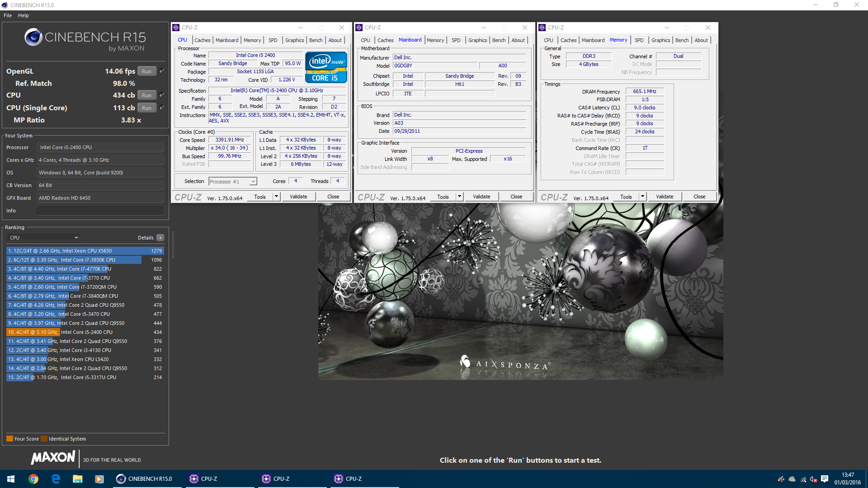Switch to Caches tab in first CPU-Z
The width and height of the screenshot is (868, 488).
click(203, 40)
